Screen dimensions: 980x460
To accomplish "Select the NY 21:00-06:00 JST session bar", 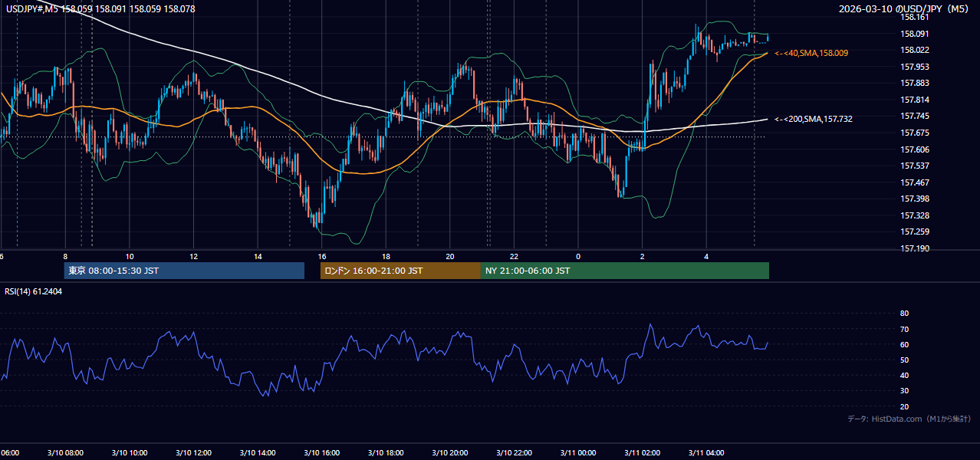I will (x=625, y=271).
